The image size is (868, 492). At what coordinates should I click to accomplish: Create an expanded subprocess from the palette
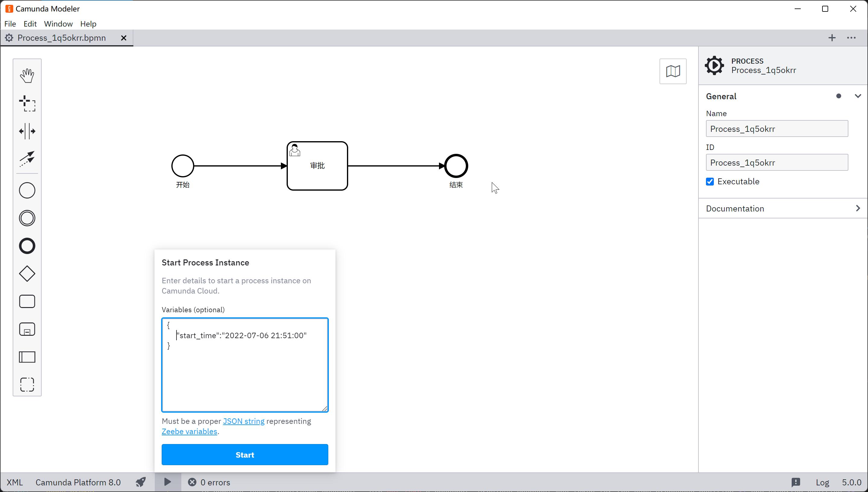27,329
